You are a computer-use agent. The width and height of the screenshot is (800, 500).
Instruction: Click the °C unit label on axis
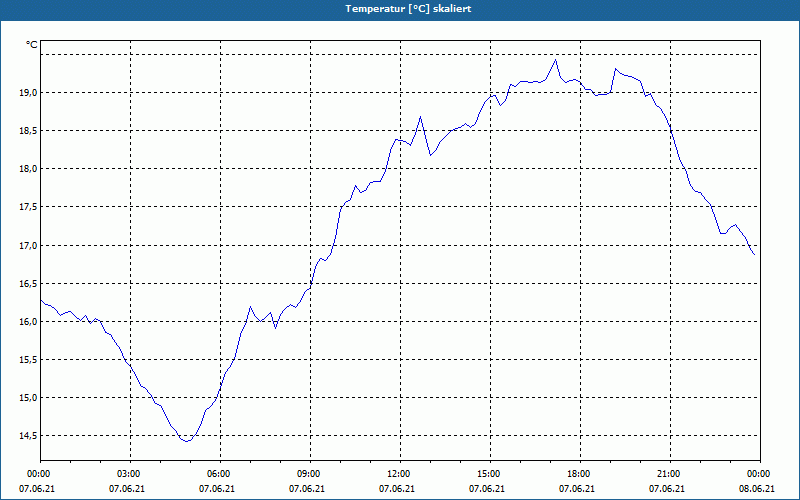32,45
